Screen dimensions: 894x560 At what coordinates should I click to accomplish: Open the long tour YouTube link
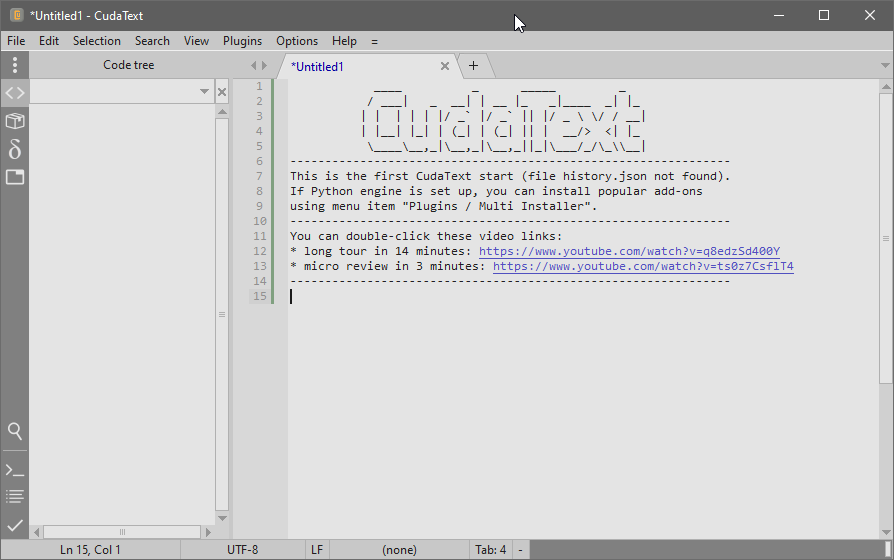click(x=629, y=251)
